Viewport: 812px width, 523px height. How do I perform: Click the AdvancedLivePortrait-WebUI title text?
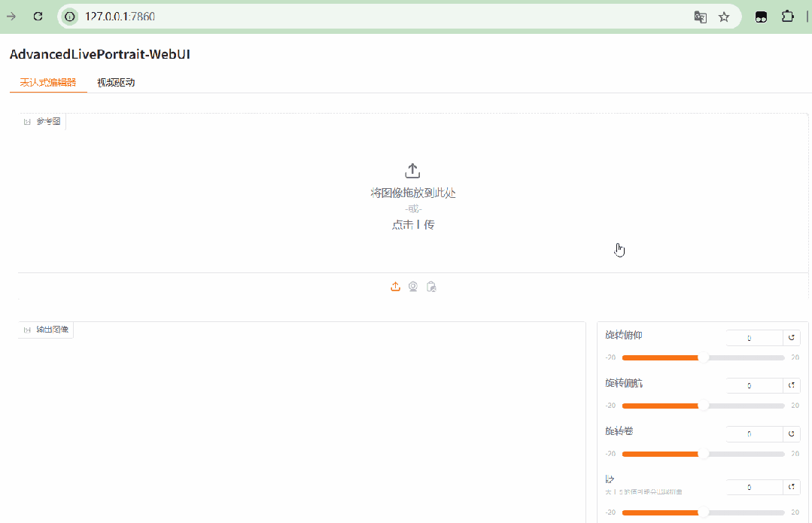[x=100, y=54]
